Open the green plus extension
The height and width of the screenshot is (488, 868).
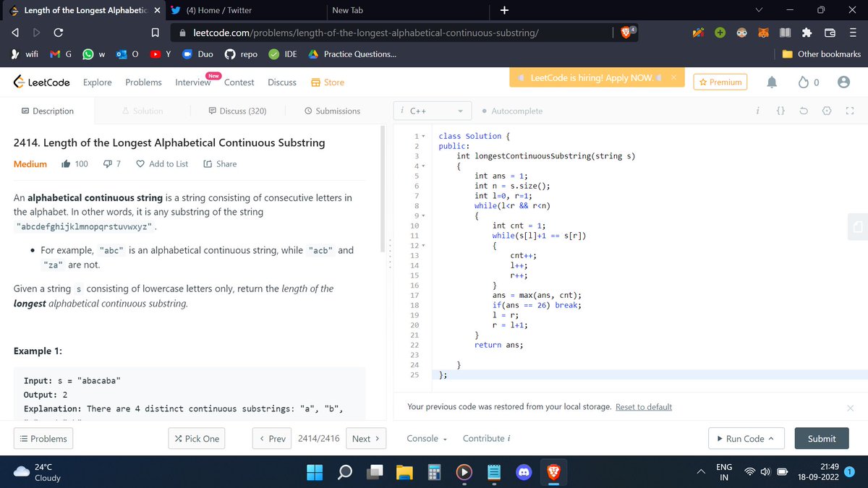720,33
